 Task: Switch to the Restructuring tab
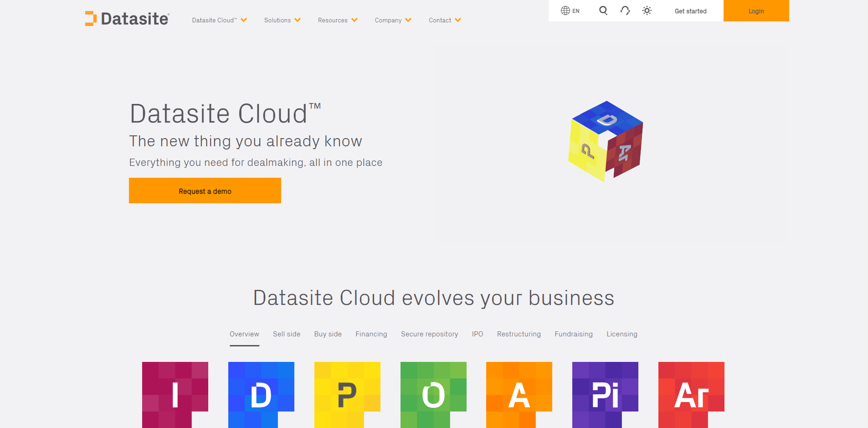tap(519, 334)
